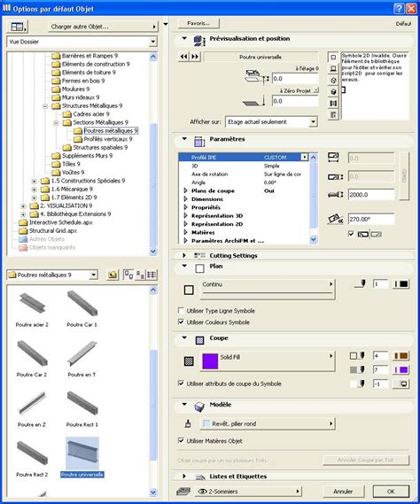Viewport: 420px width, 504px height.
Task: Click the cut fill pattern icon beside Solid Fill
Action: click(x=189, y=361)
